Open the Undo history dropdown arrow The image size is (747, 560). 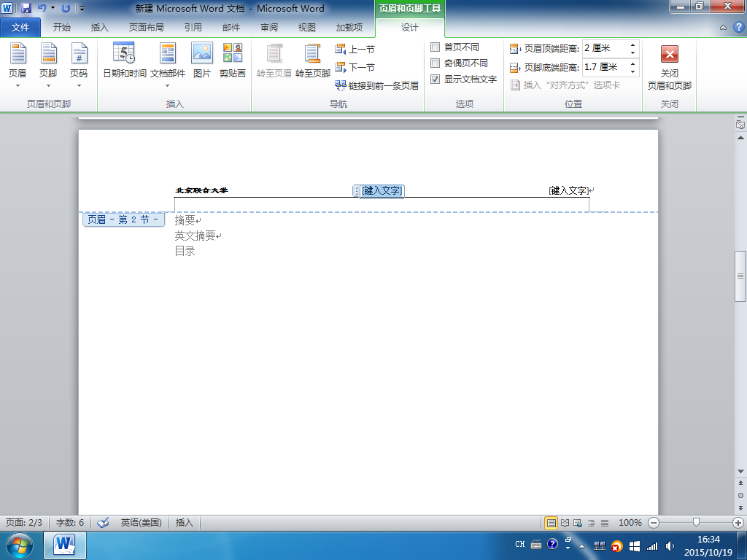coord(53,8)
